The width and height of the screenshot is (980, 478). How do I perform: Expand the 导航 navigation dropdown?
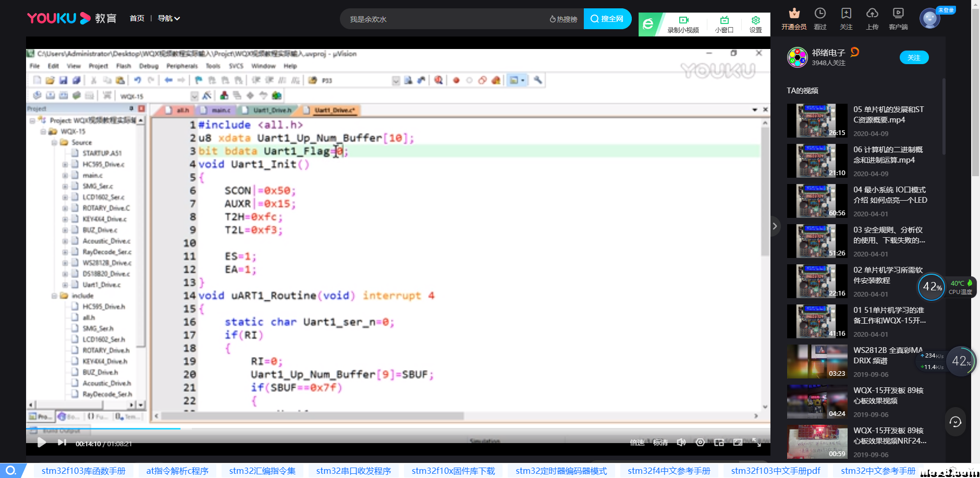point(169,18)
